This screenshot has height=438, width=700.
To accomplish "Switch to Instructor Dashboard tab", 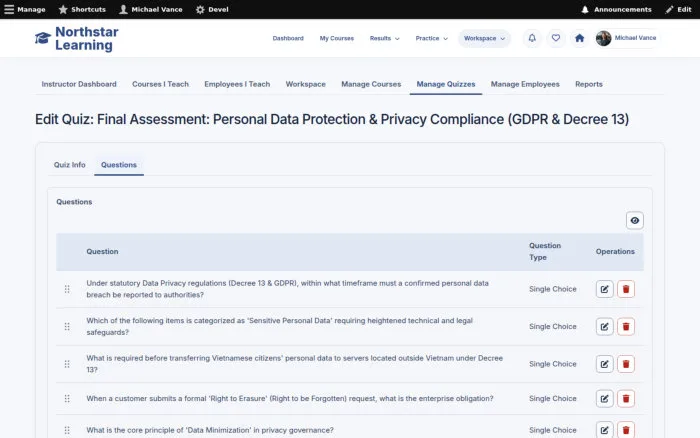I will (79, 84).
